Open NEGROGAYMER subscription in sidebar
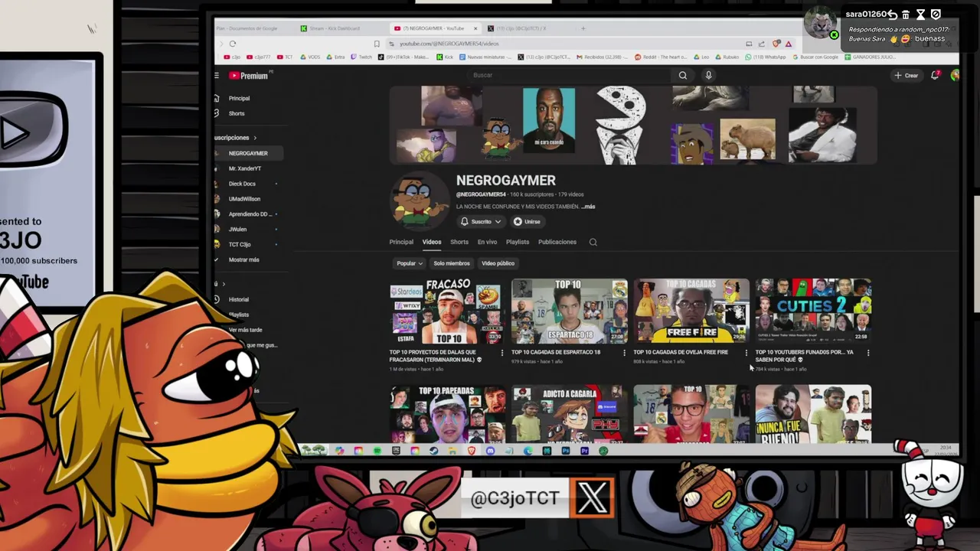Viewport: 980px width, 551px height. coord(248,153)
